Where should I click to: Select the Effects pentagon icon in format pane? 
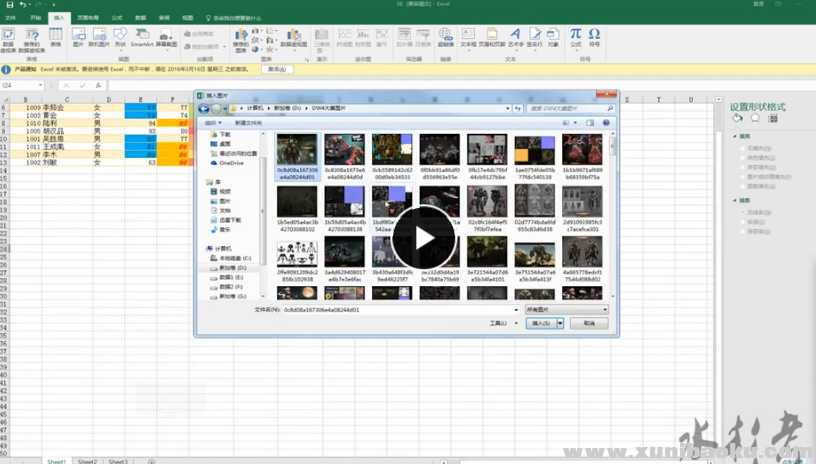pyautogui.click(x=755, y=118)
